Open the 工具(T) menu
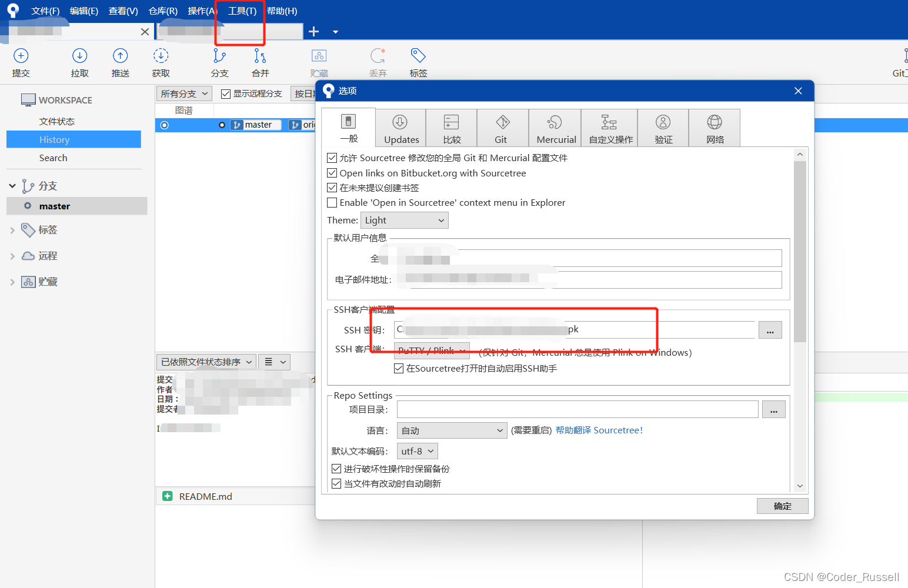Image resolution: width=908 pixels, height=588 pixels. 242,11
